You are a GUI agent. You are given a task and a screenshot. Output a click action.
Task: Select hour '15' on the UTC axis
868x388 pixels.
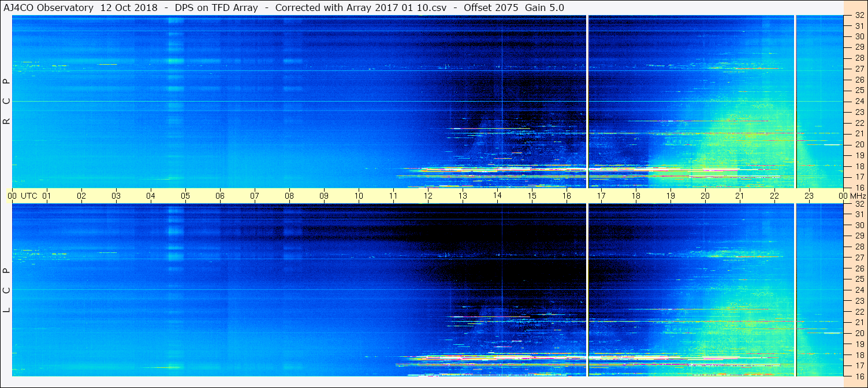(532, 196)
